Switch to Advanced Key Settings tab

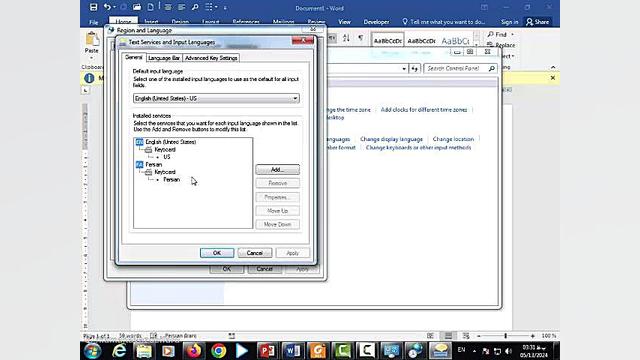point(211,58)
